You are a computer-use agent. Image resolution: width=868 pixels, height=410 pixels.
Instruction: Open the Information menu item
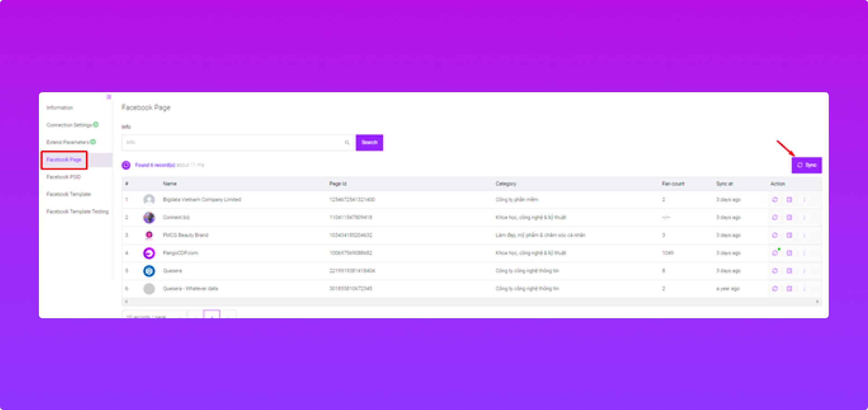pos(60,108)
